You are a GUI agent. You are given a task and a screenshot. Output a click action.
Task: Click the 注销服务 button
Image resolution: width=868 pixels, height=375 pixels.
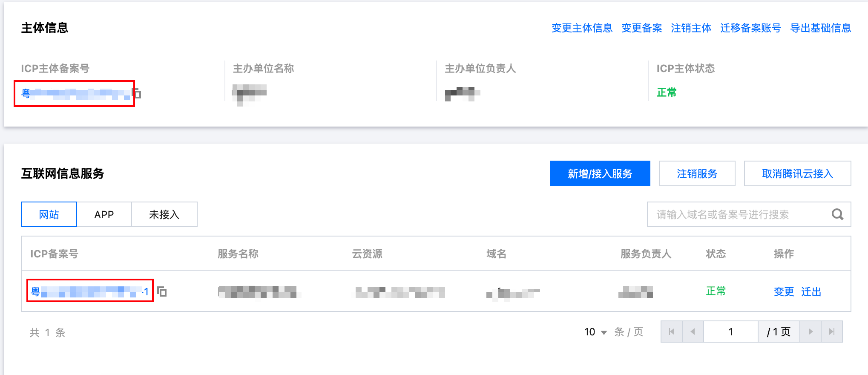[x=697, y=173]
